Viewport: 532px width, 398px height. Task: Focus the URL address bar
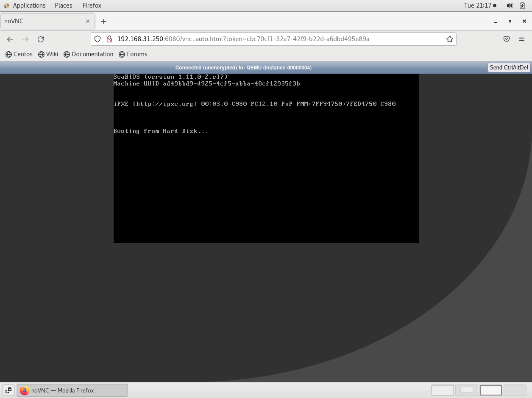273,39
